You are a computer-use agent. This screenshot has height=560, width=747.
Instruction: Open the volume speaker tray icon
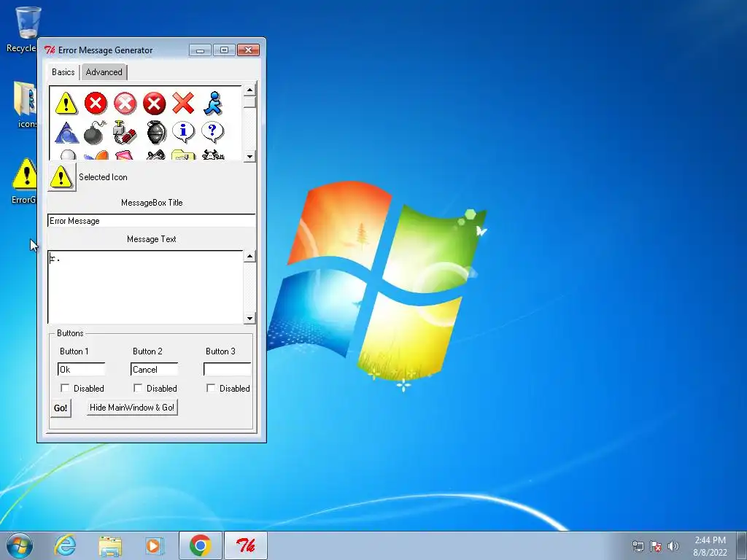pos(673,546)
